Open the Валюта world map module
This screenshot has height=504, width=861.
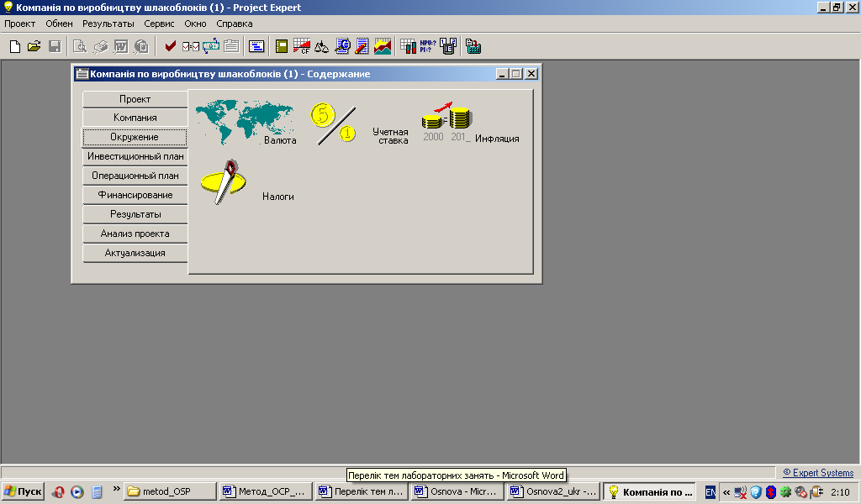pyautogui.click(x=246, y=123)
